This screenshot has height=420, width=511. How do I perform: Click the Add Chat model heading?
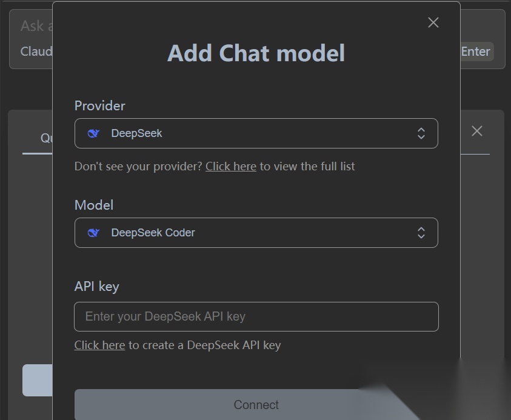(256, 53)
